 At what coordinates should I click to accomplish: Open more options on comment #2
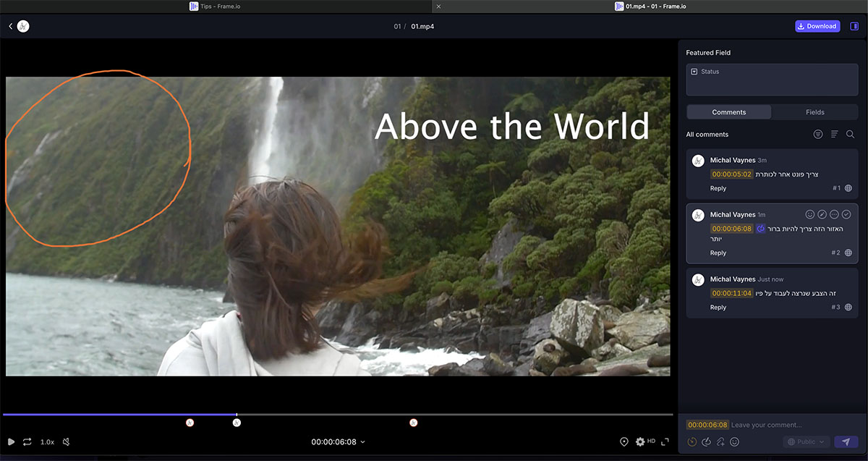pos(834,215)
